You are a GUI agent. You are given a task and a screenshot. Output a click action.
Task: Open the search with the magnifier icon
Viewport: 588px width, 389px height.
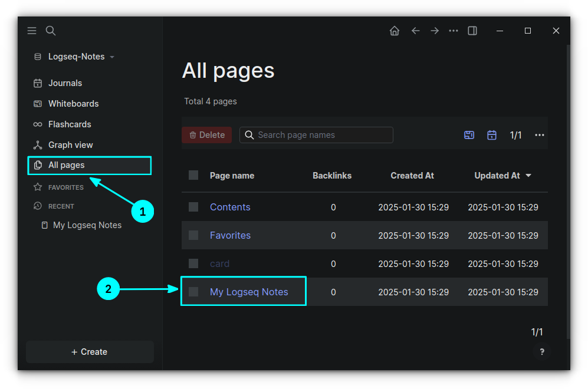point(50,30)
